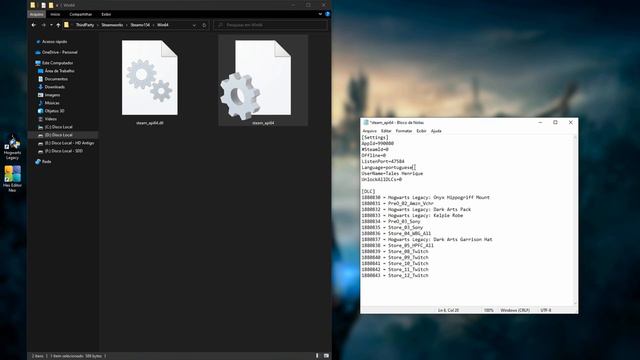Click the Dark Arts Pack line

[x=416, y=209]
